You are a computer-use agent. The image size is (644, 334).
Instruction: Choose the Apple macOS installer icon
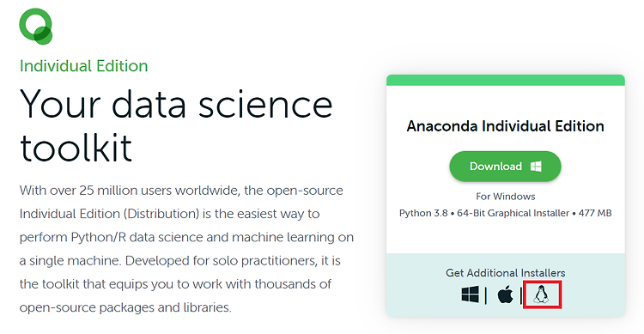click(x=505, y=295)
